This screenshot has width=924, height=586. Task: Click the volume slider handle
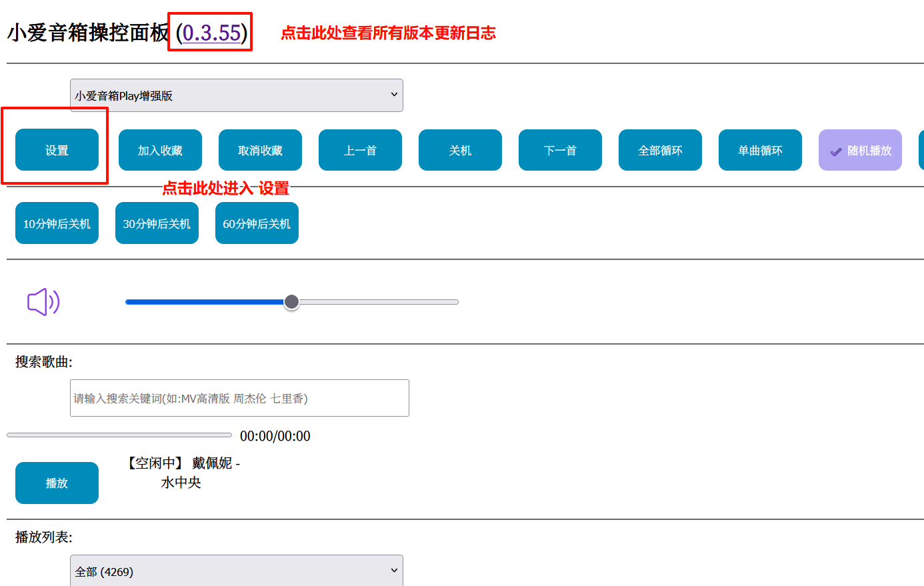pos(291,302)
